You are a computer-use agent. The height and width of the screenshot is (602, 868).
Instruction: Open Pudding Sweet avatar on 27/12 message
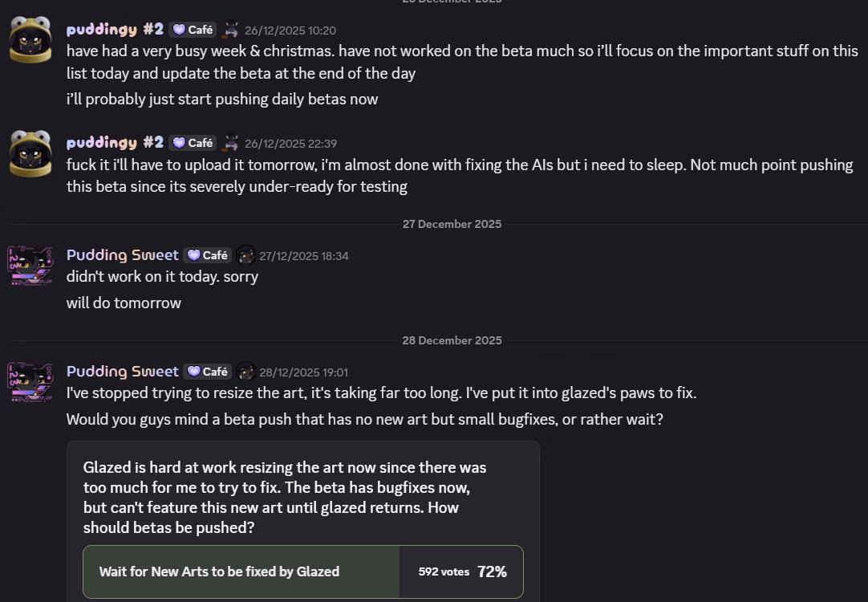tap(30, 266)
